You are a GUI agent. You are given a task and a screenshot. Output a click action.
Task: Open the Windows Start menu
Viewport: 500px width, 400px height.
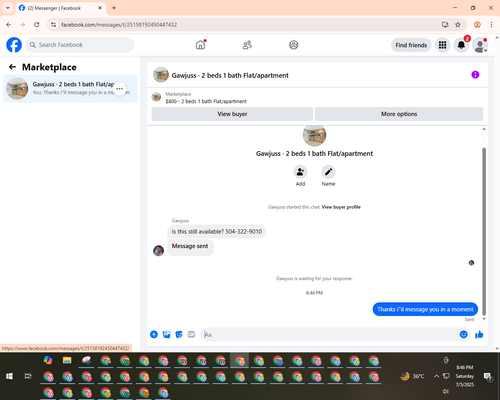coord(9,376)
